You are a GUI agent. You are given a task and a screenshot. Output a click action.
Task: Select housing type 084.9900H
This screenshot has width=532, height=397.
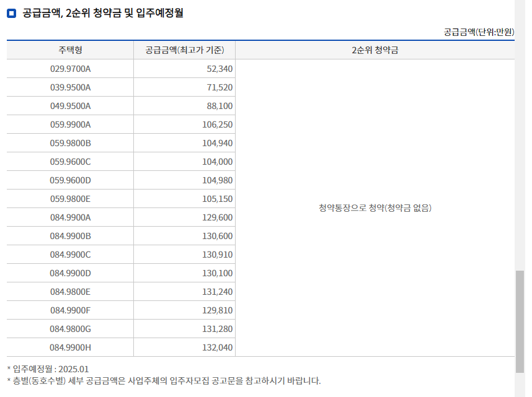pyautogui.click(x=70, y=348)
